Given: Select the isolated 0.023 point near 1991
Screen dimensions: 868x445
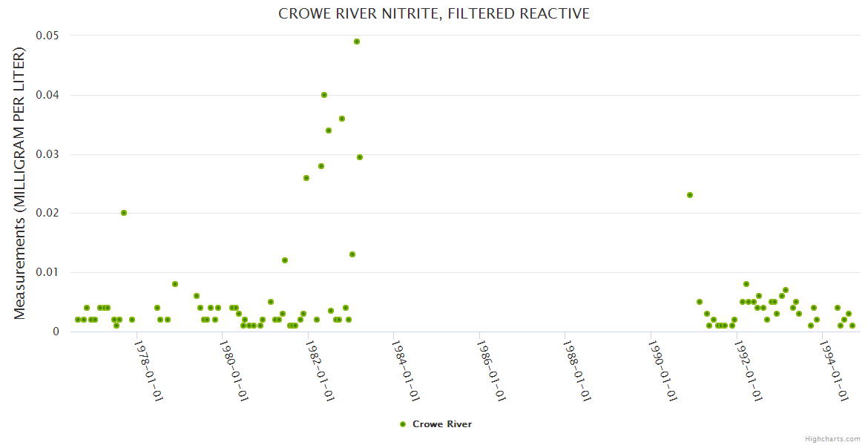Looking at the screenshot, I should 690,195.
